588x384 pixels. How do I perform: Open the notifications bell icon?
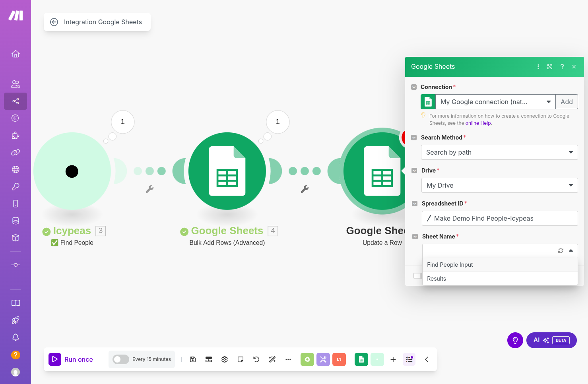click(x=16, y=337)
